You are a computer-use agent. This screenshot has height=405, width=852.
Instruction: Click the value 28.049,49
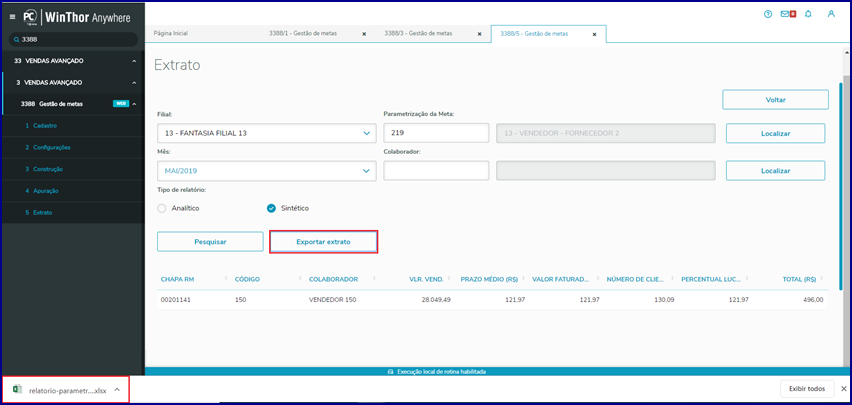point(436,300)
